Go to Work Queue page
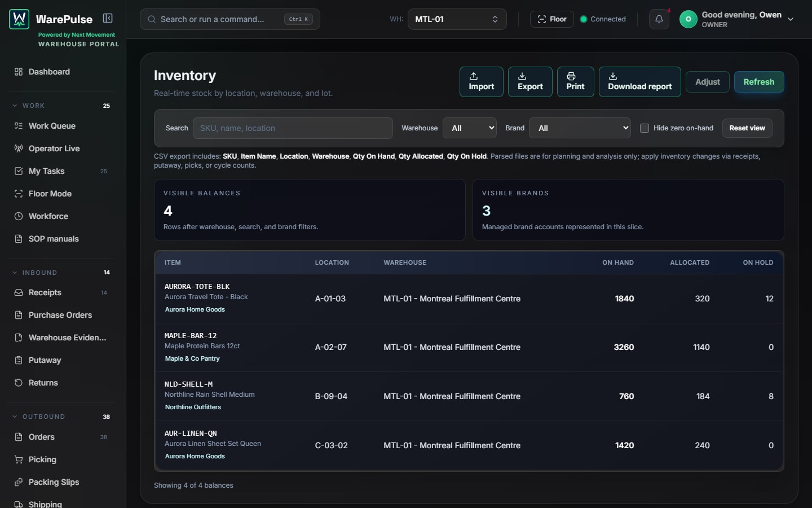 (52, 126)
